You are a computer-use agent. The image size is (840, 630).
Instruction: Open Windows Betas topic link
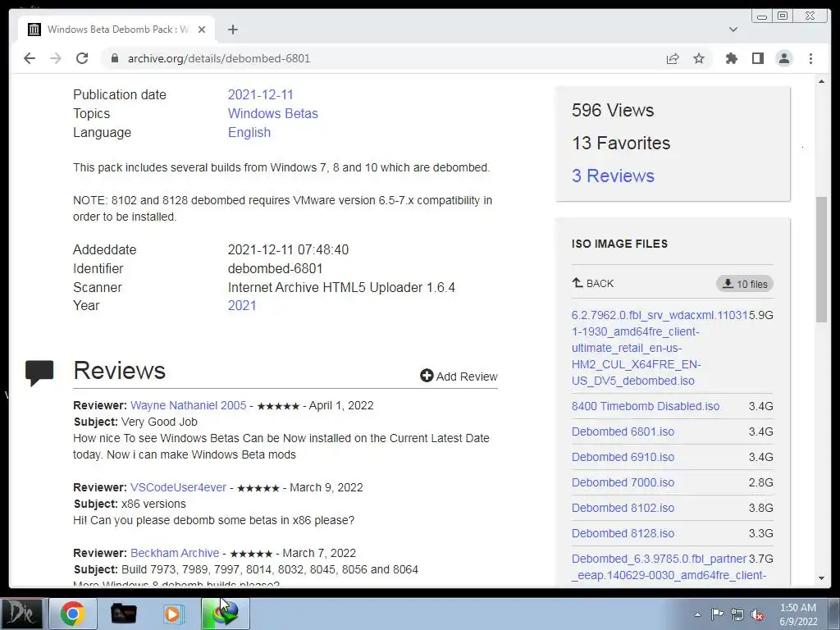point(272,113)
